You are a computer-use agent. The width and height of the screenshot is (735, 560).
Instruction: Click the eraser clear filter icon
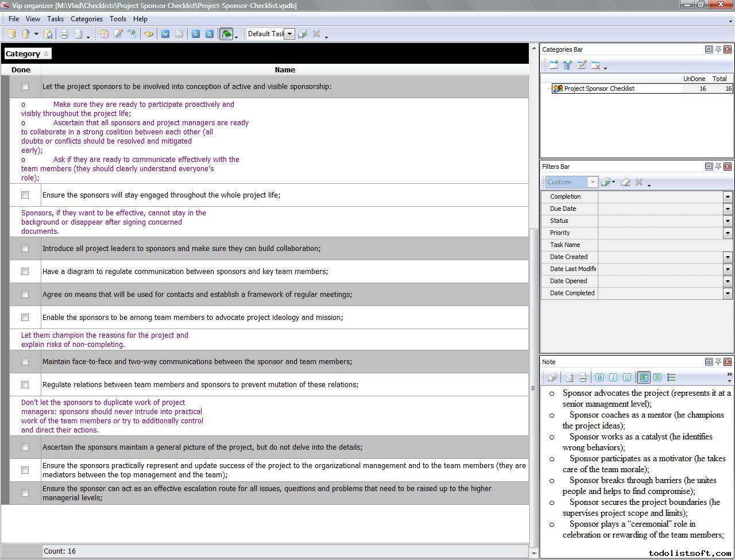(625, 182)
